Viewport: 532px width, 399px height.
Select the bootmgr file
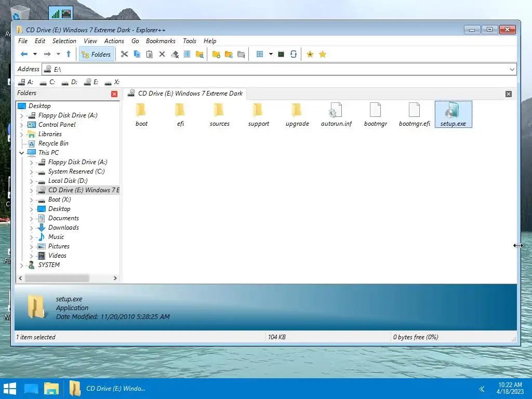375,115
